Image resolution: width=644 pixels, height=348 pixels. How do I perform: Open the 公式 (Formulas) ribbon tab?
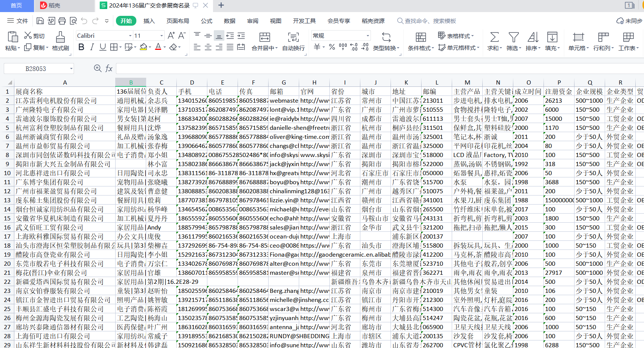point(207,21)
